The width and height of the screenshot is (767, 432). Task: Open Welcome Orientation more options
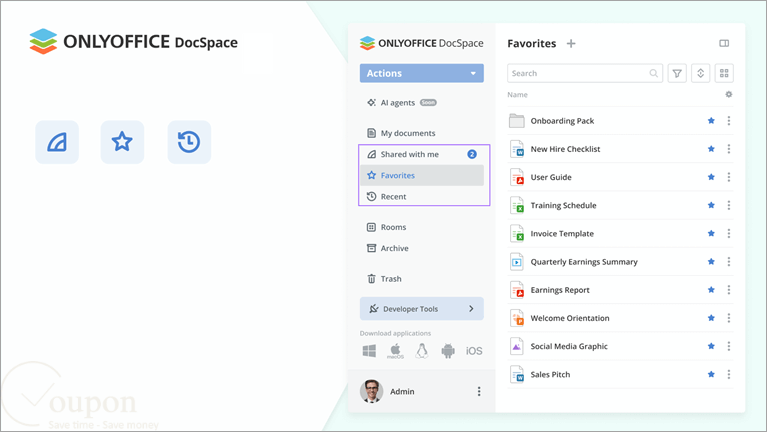click(x=728, y=318)
